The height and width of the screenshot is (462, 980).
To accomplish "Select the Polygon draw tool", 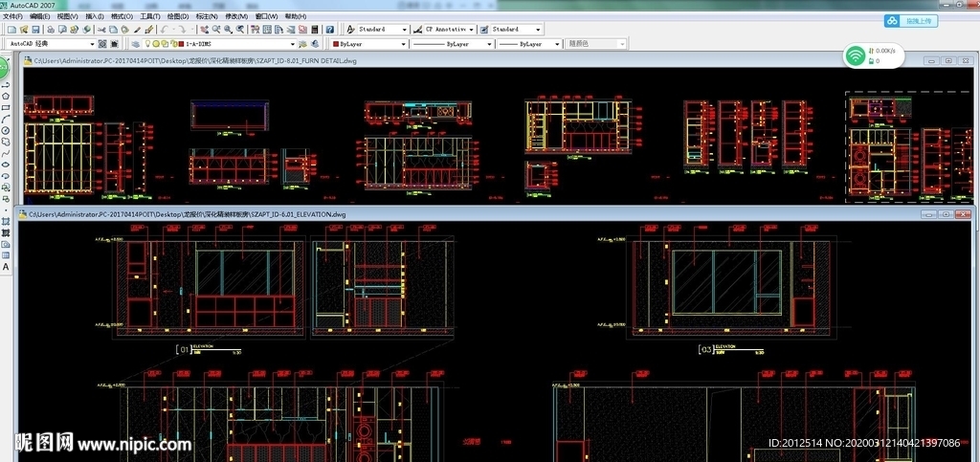I will click(x=6, y=97).
